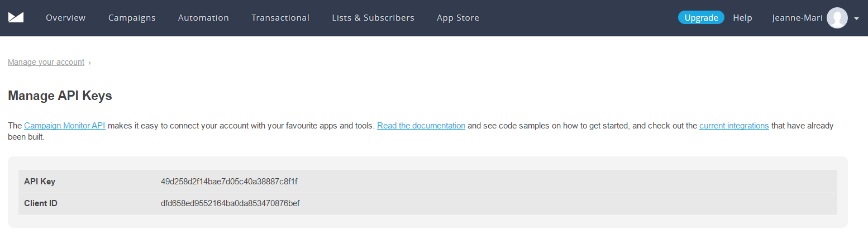This screenshot has height=243, width=868.
Task: Open the Help link in header
Action: (x=742, y=18)
